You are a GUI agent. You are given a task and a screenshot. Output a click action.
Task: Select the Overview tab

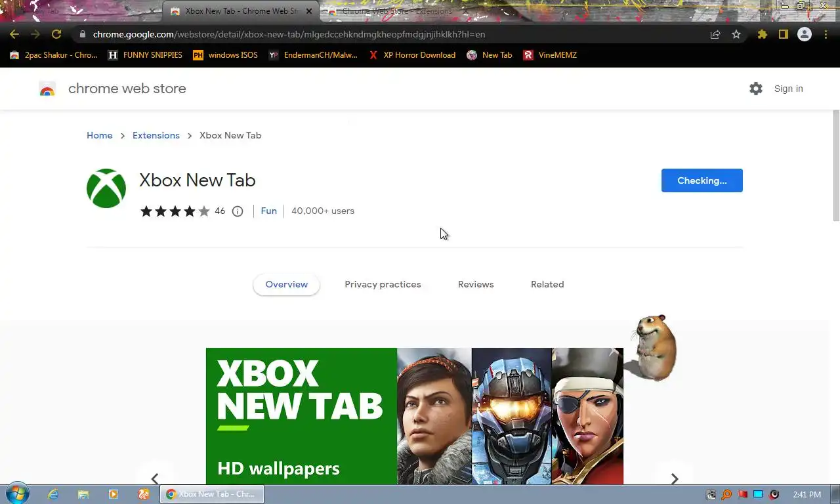pyautogui.click(x=287, y=284)
